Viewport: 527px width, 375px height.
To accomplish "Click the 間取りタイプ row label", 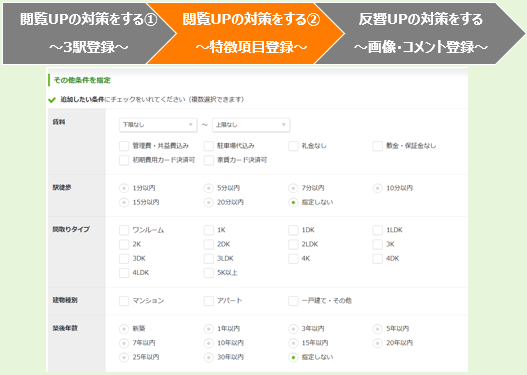I will pos(71,230).
